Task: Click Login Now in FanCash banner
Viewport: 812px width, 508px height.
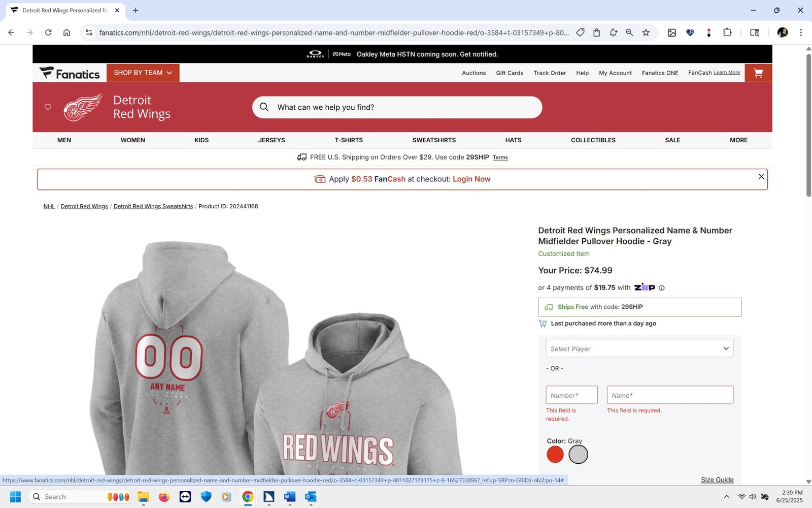Action: click(471, 179)
